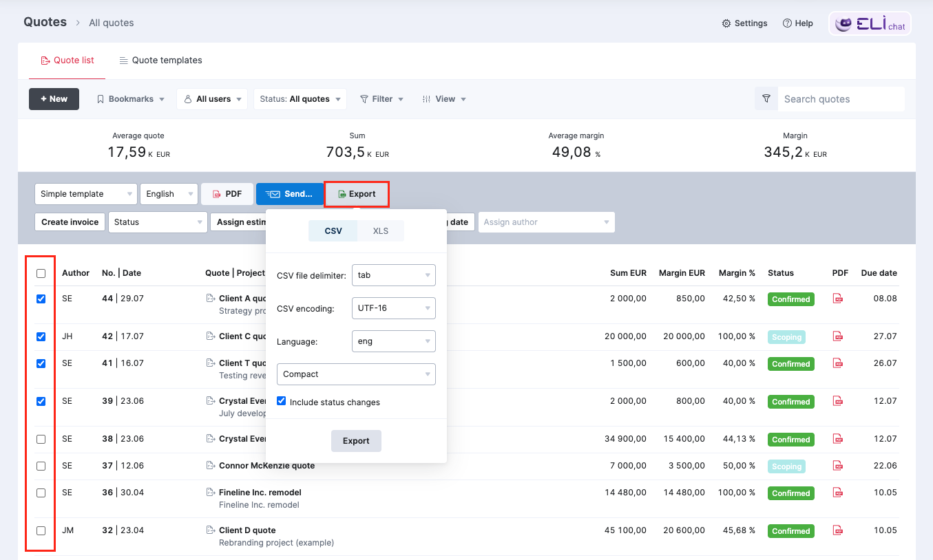Toggle Include status changes checkbox
This screenshot has width=933, height=560.
[x=281, y=401]
